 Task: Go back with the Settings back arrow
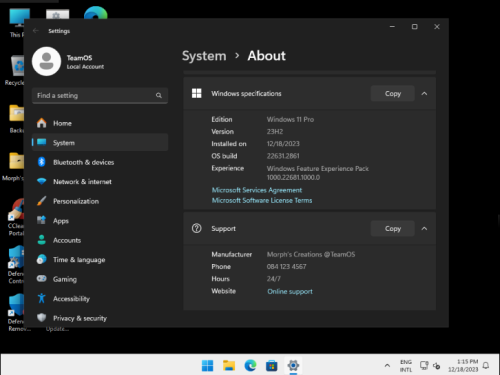pyautogui.click(x=36, y=31)
